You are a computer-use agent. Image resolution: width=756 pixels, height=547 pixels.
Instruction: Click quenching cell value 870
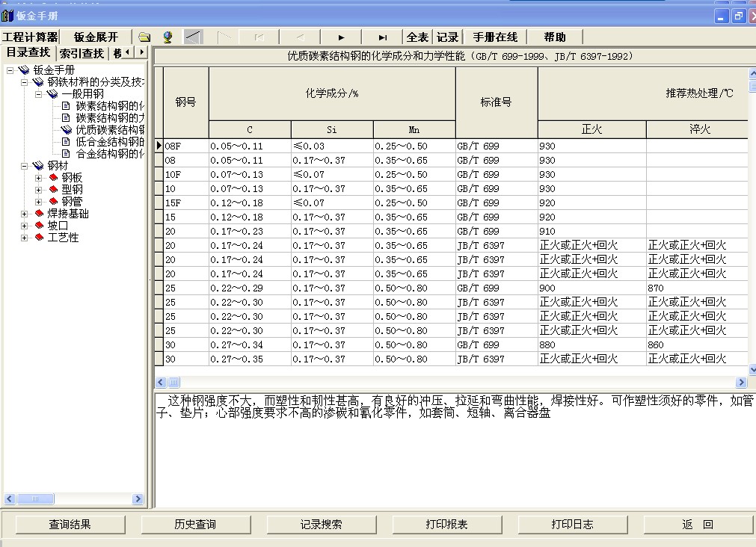[697, 288]
